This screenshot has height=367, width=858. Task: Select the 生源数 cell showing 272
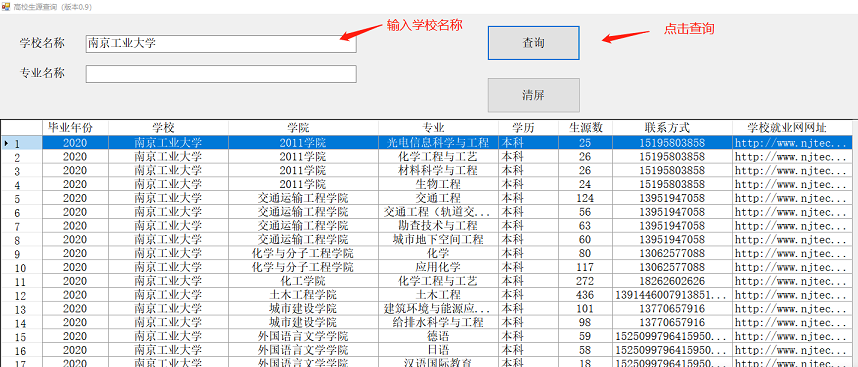pyautogui.click(x=585, y=281)
